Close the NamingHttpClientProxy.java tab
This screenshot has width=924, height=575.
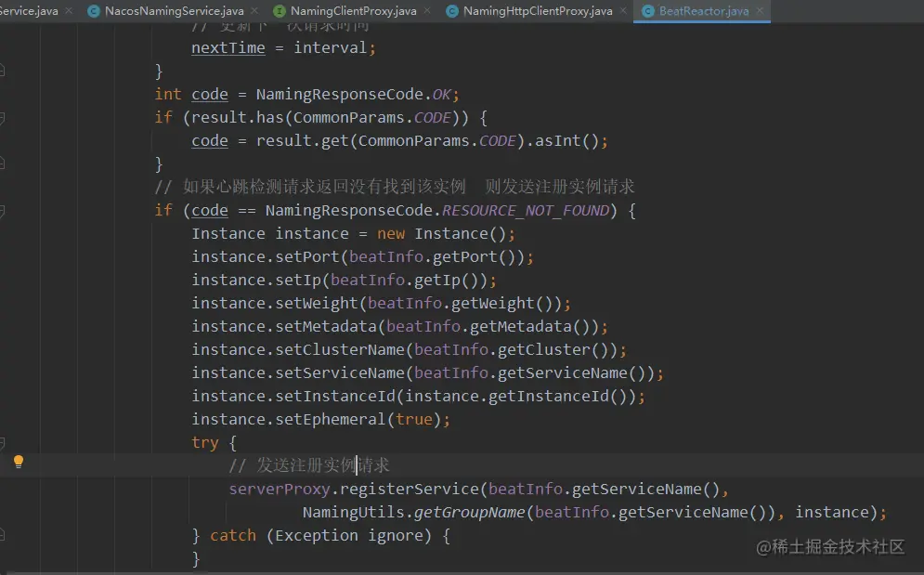click(x=623, y=10)
